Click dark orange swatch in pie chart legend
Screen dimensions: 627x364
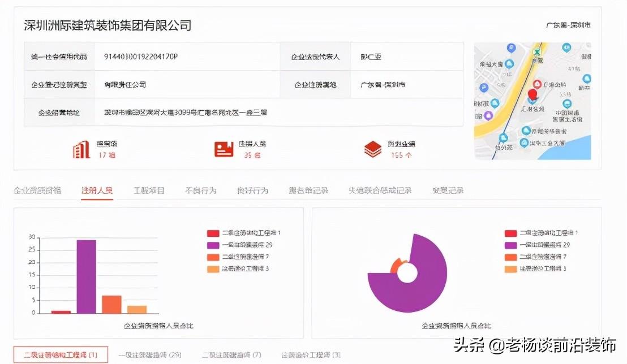pos(510,257)
